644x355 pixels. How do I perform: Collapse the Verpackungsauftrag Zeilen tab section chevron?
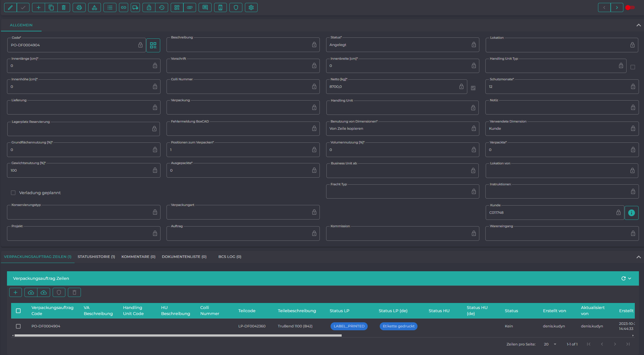(x=639, y=257)
